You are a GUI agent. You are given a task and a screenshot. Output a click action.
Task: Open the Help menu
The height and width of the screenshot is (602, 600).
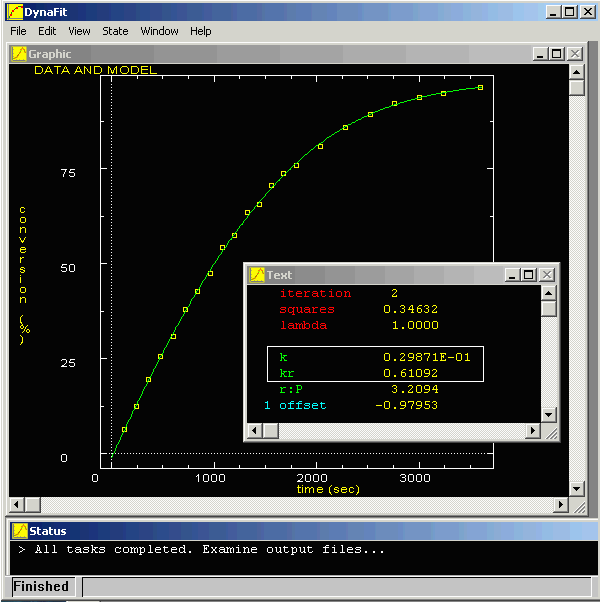click(200, 31)
